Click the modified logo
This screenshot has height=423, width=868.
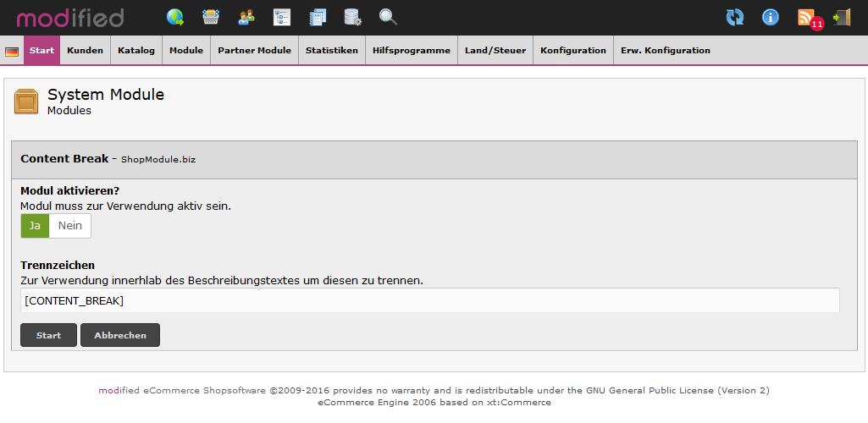click(x=70, y=18)
